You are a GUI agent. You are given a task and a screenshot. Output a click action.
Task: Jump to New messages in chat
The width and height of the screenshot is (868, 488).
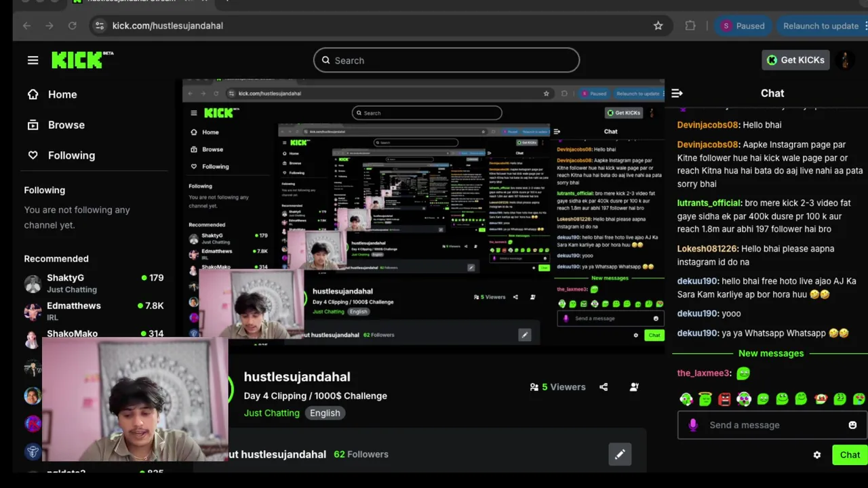[771, 353]
